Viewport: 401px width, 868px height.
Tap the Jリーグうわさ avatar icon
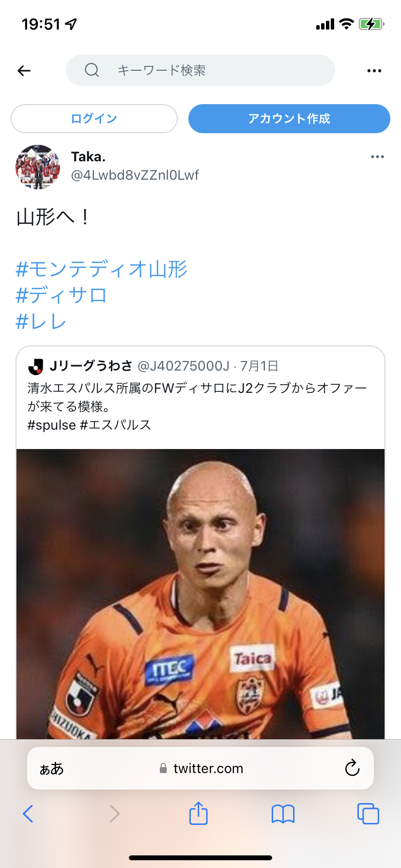(x=36, y=367)
